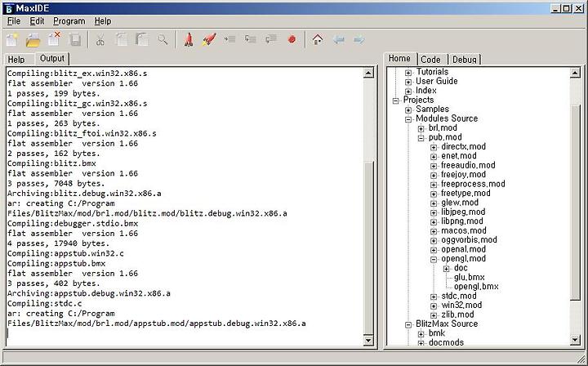Select the Output tab

[x=52, y=59]
